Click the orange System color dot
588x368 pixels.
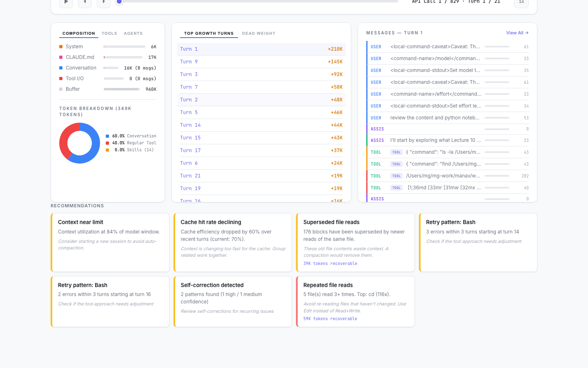[x=61, y=47]
